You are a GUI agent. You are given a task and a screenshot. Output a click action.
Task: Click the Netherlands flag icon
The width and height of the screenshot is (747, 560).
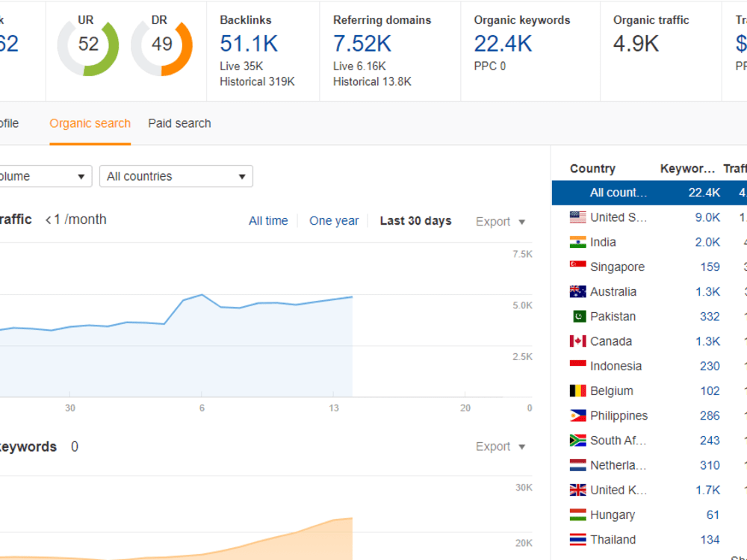pos(577,464)
